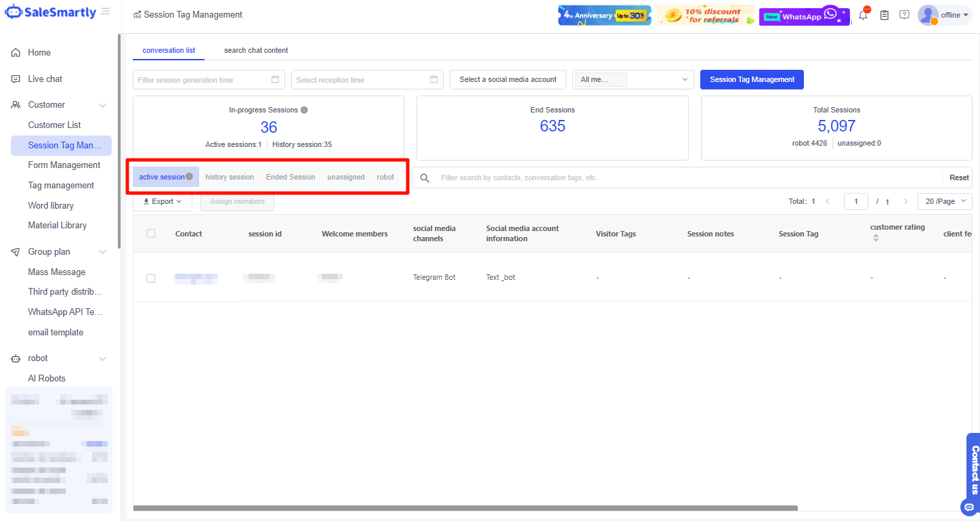Click the notification bell icon
The image size is (980, 521).
(x=863, y=16)
